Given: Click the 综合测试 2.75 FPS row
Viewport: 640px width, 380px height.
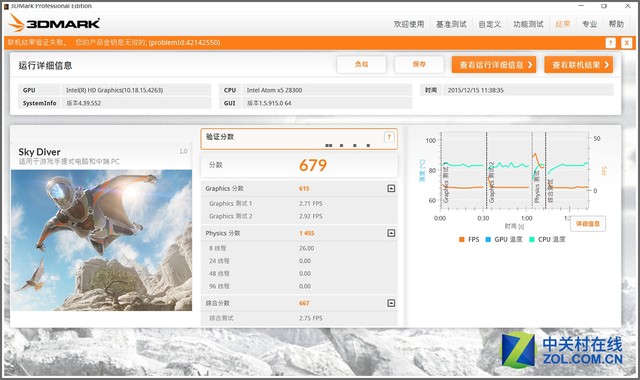Looking at the screenshot, I should (x=299, y=318).
